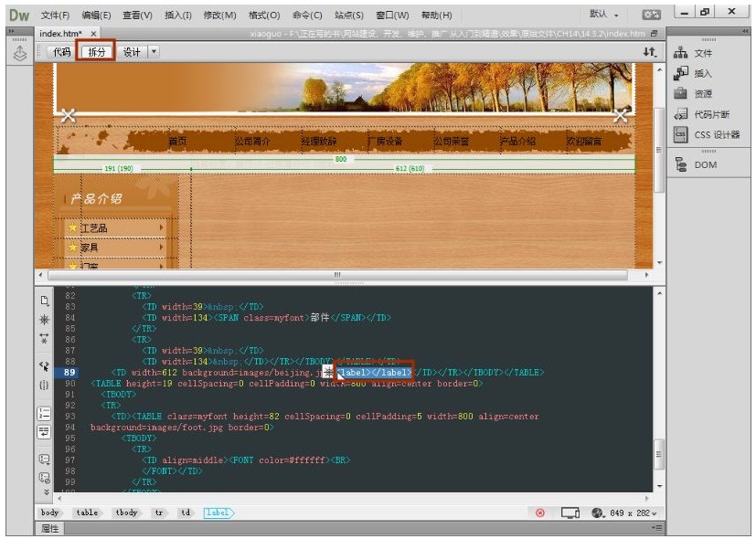Open the 文件(F) menu
Viewport: 756px width, 539px height.
(x=55, y=16)
